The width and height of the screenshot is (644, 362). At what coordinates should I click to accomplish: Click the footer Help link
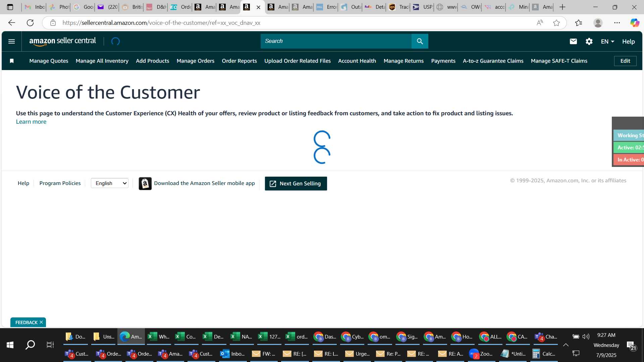pyautogui.click(x=23, y=183)
